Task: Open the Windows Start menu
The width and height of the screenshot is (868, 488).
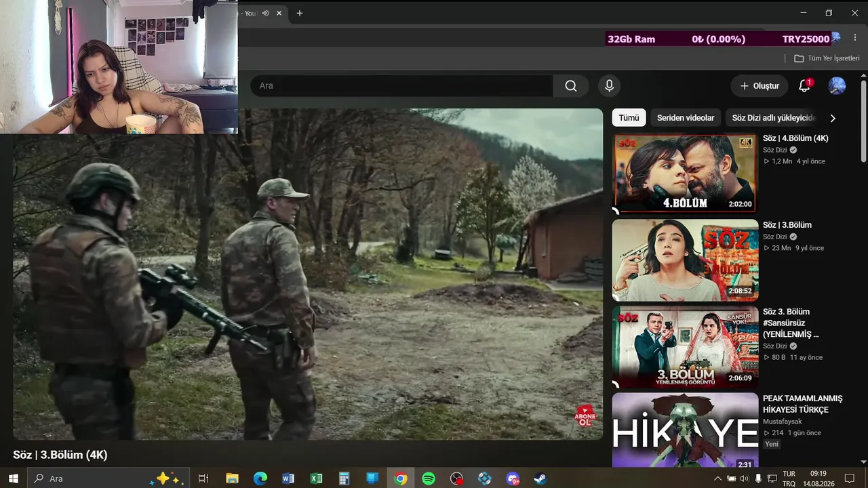Action: [13, 479]
